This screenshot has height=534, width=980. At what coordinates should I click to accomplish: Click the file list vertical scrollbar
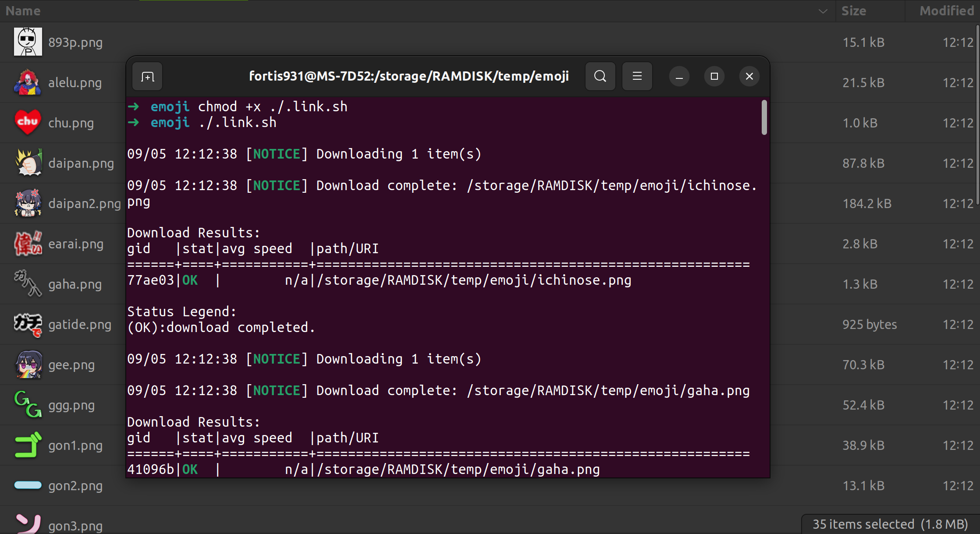(x=977, y=114)
